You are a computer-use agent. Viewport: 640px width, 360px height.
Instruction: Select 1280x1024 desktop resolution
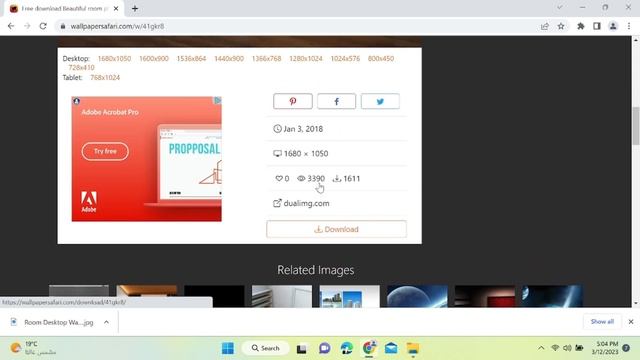coord(306,58)
